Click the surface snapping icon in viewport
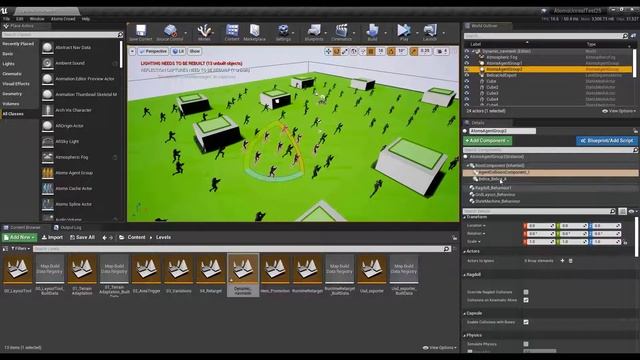This screenshot has width=640, height=360. (x=362, y=51)
